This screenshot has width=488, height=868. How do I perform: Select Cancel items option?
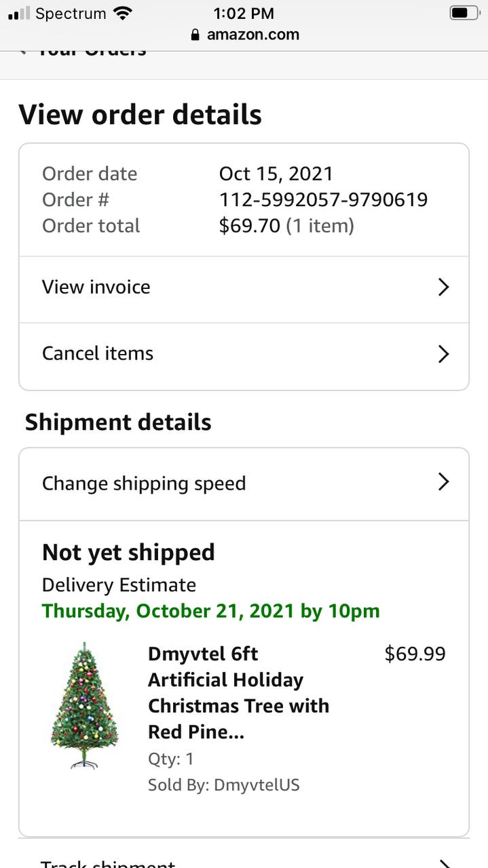(98, 353)
